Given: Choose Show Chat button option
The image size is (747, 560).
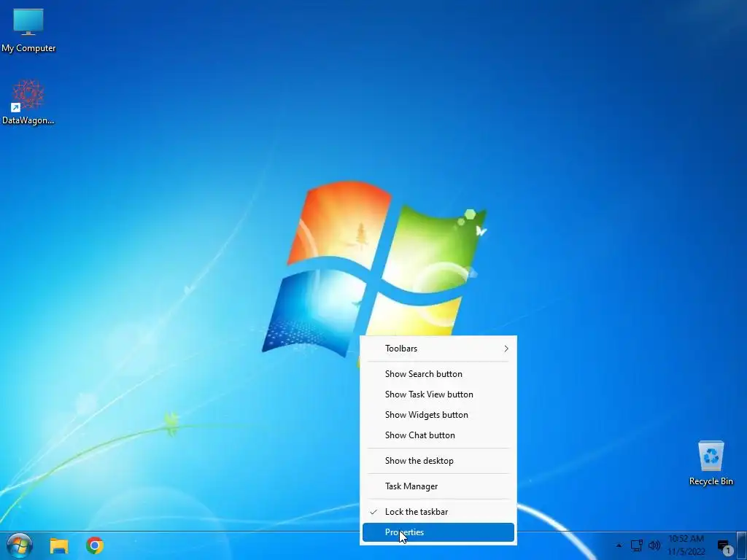Looking at the screenshot, I should 438,435.
